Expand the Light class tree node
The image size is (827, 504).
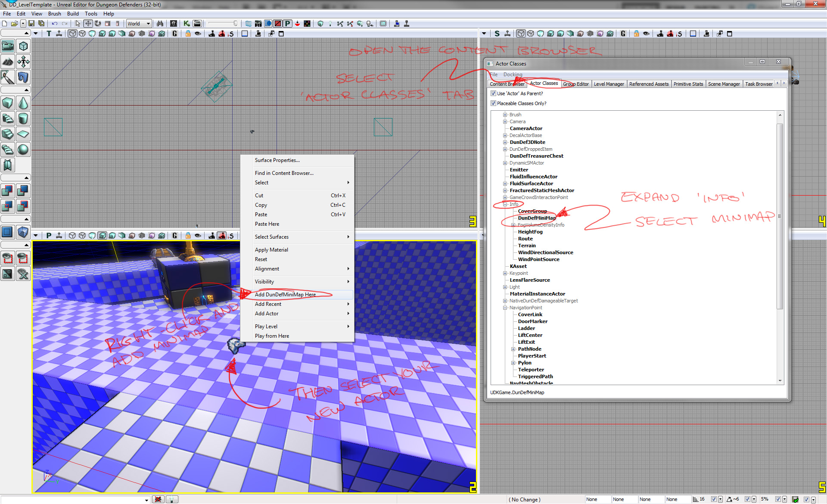point(505,287)
